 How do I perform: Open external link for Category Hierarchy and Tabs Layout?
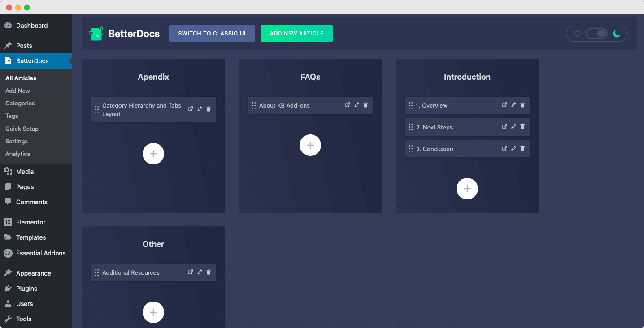click(x=191, y=109)
